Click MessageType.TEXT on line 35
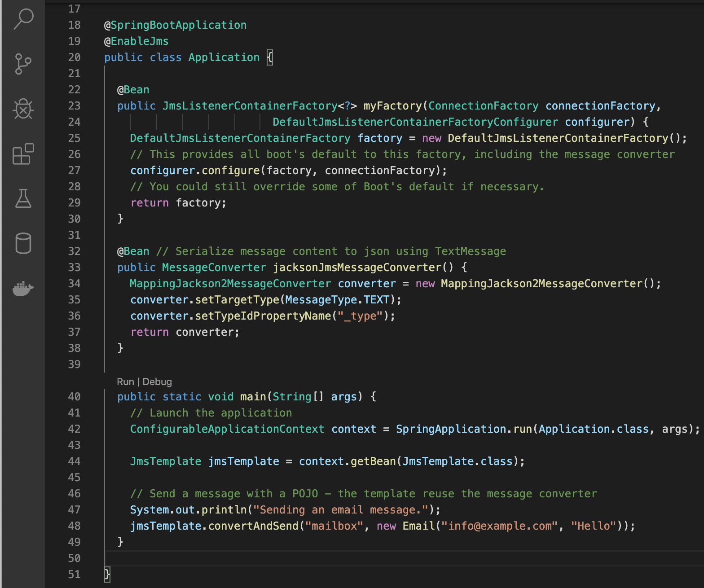This screenshot has width=704, height=588. pos(338,300)
